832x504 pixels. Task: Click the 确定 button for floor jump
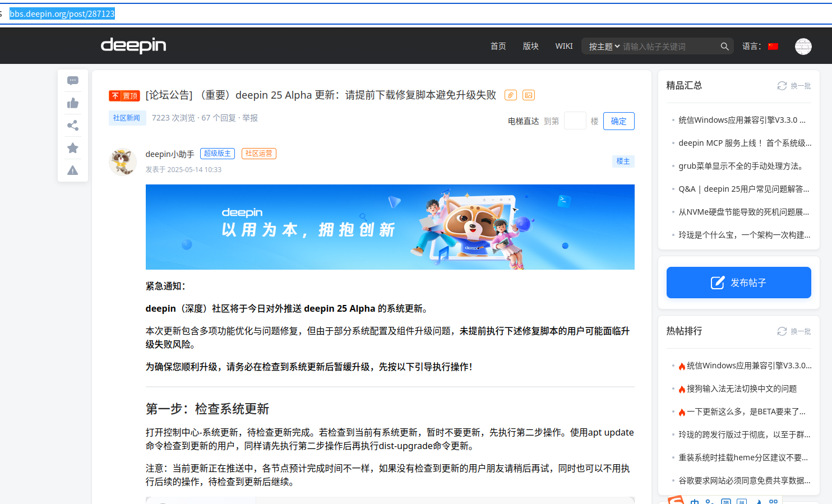619,121
